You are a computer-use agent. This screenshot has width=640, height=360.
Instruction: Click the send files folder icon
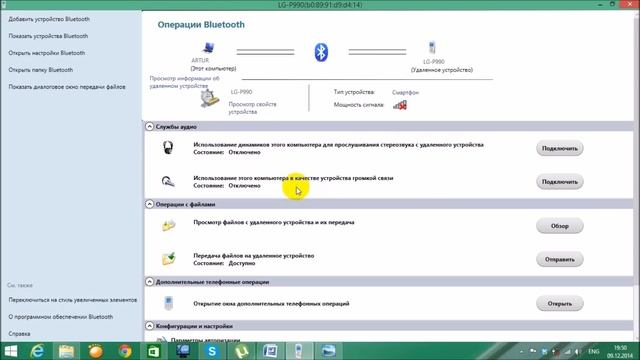click(168, 258)
